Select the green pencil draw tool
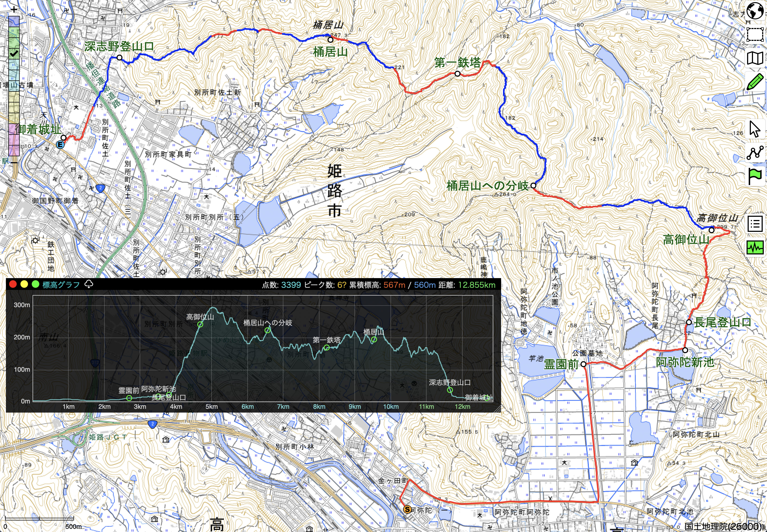This screenshot has height=532, width=767. coord(755,82)
